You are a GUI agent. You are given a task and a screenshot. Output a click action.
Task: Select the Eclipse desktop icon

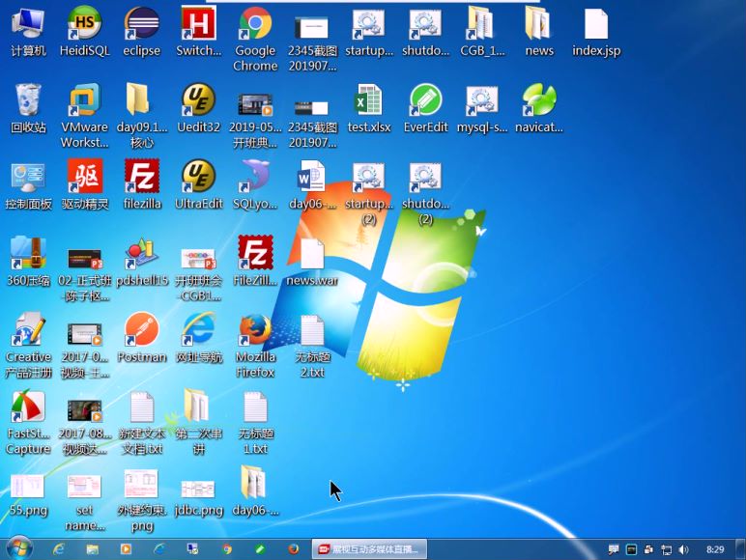tap(141, 24)
